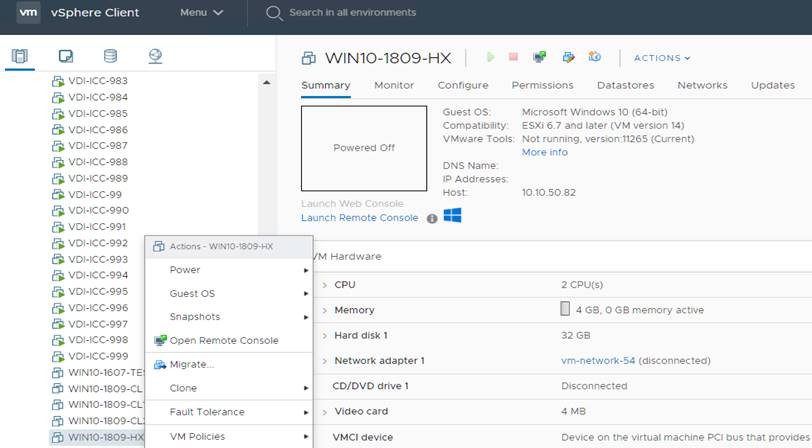Click the edit settings toolbar icon
The width and height of the screenshot is (812, 448).
tap(568, 57)
